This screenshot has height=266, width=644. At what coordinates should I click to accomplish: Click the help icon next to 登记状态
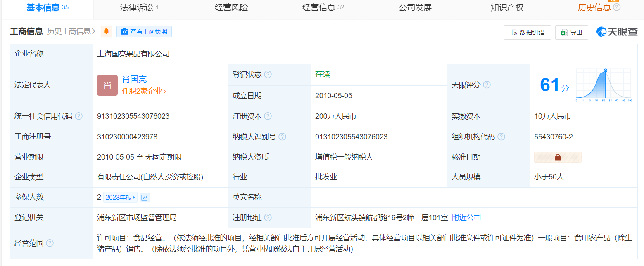tap(268, 75)
